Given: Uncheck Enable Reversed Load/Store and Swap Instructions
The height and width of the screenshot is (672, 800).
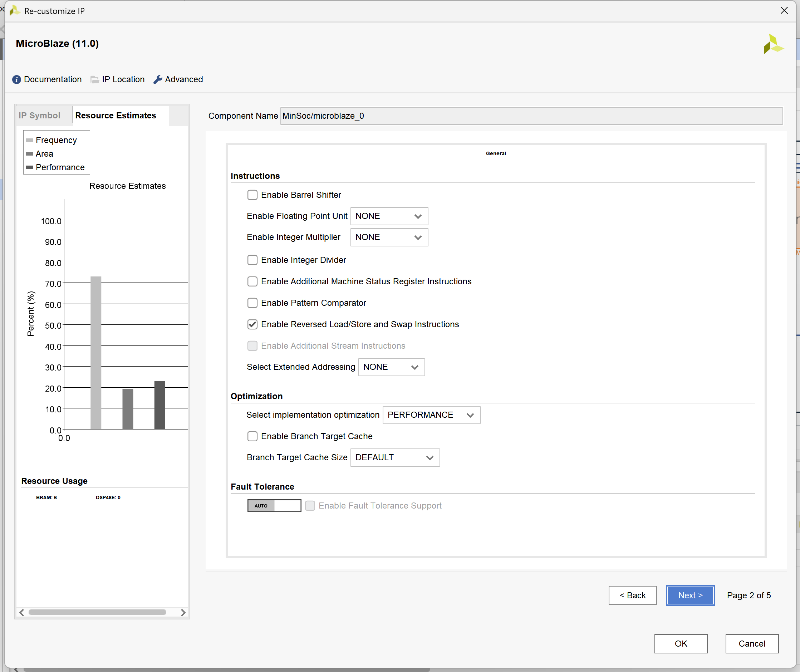Looking at the screenshot, I should 252,325.
